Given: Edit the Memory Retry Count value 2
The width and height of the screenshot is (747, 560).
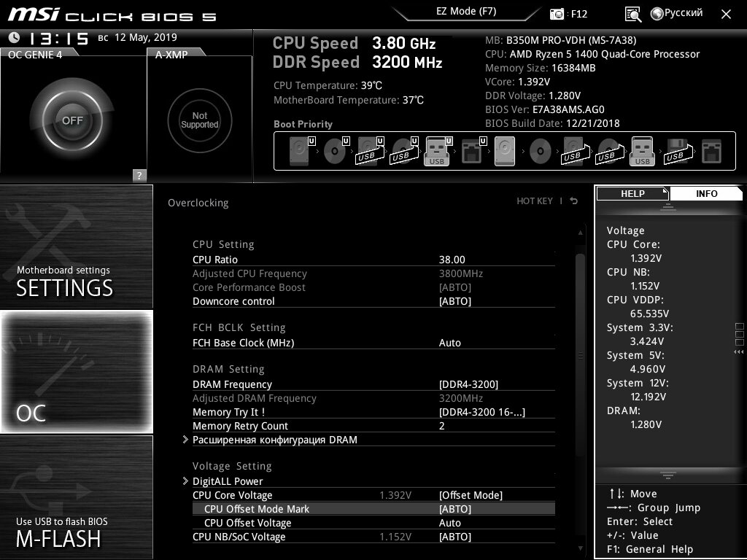Looking at the screenshot, I should click(x=441, y=426).
